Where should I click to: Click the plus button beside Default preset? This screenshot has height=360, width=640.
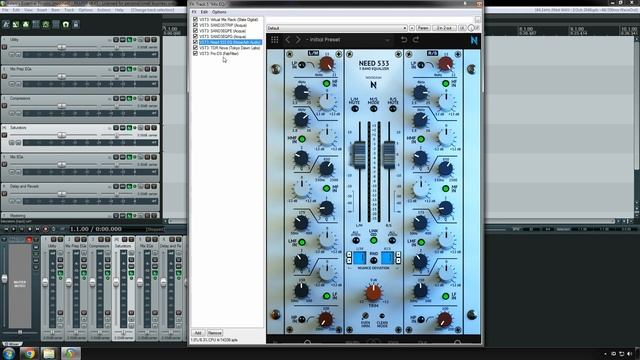click(x=412, y=28)
